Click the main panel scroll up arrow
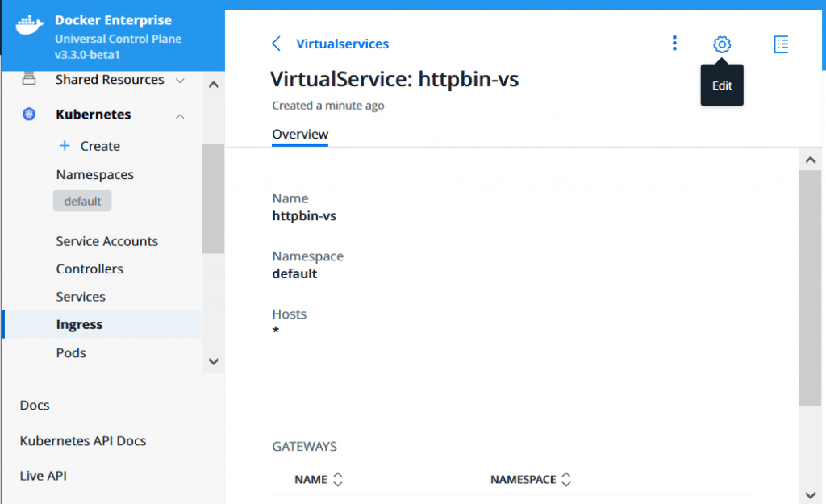The image size is (826, 504). click(x=810, y=160)
